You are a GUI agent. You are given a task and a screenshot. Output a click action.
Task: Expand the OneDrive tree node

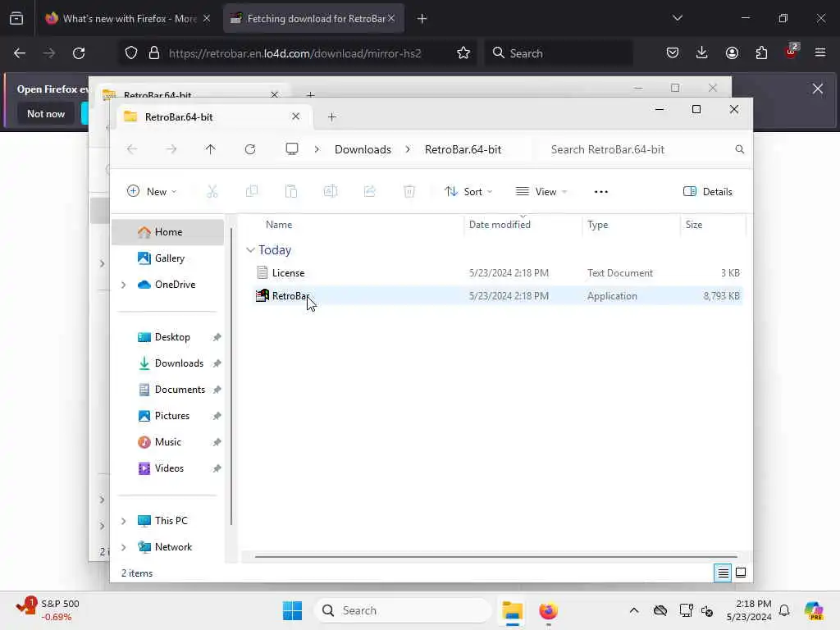pyautogui.click(x=123, y=285)
